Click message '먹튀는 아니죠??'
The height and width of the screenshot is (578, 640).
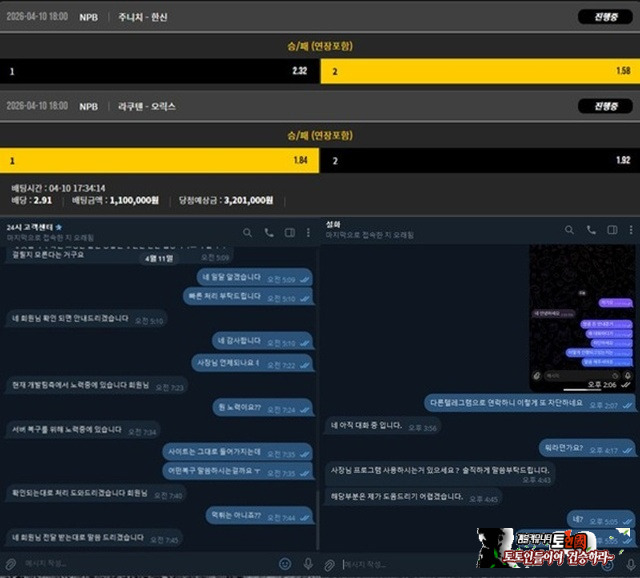(259, 516)
